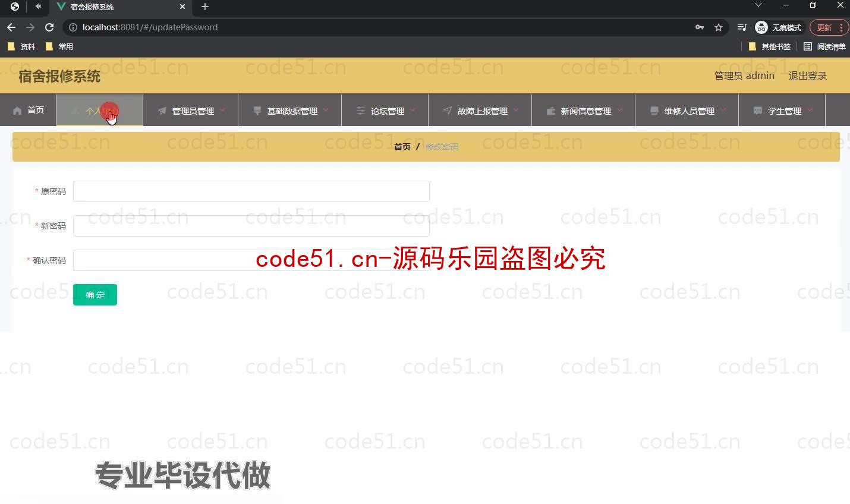850x504 pixels.
Task: Reload the page with the refresh icon
Action: pyautogui.click(x=49, y=27)
